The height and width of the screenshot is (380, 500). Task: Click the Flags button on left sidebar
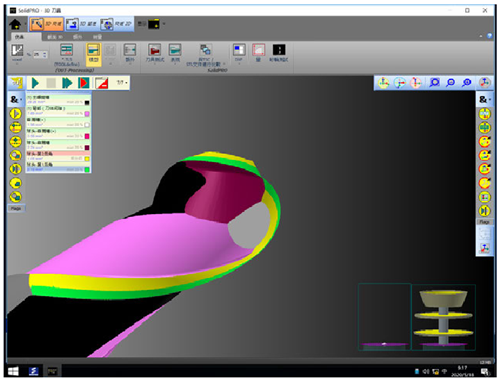coord(16,208)
